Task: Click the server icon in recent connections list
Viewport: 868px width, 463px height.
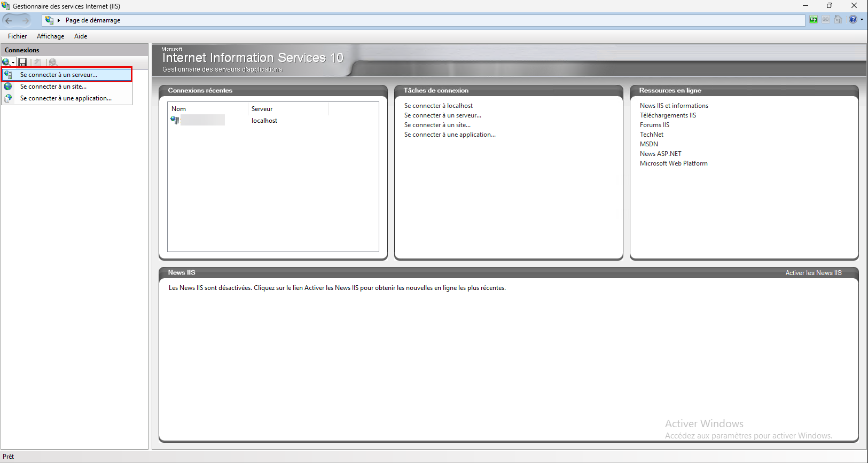Action: pos(175,120)
